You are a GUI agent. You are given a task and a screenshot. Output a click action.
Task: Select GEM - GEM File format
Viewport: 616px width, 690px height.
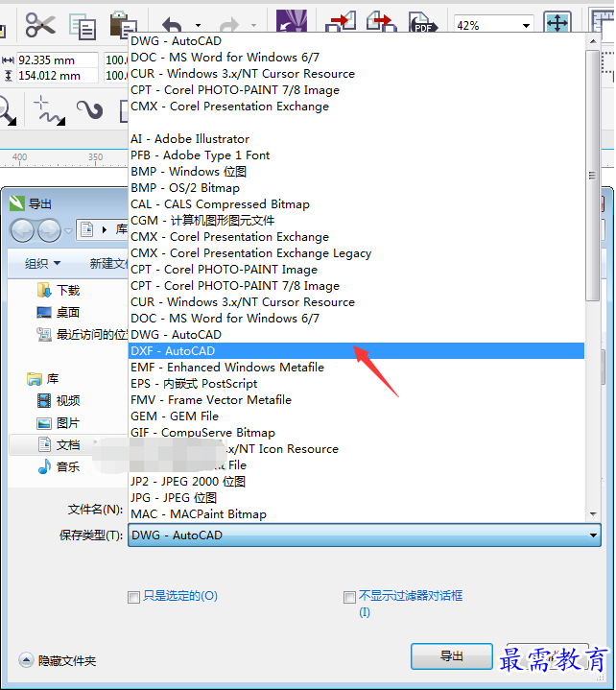[x=357, y=416]
